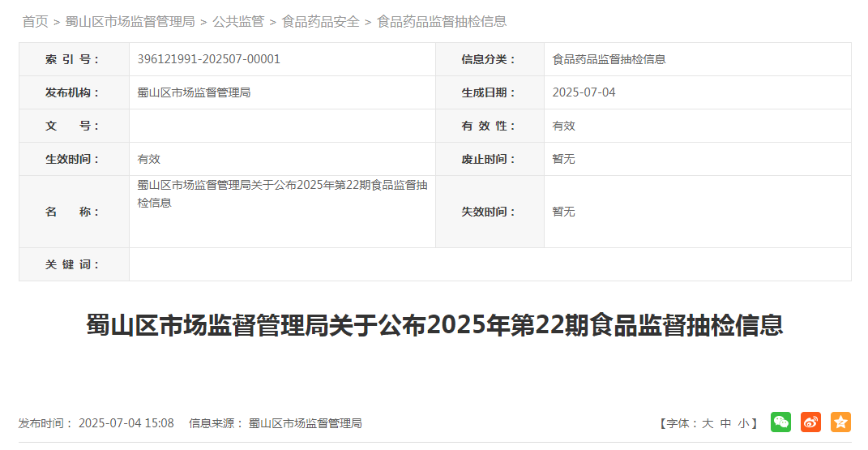Click the 生效时间 label

(x=72, y=159)
